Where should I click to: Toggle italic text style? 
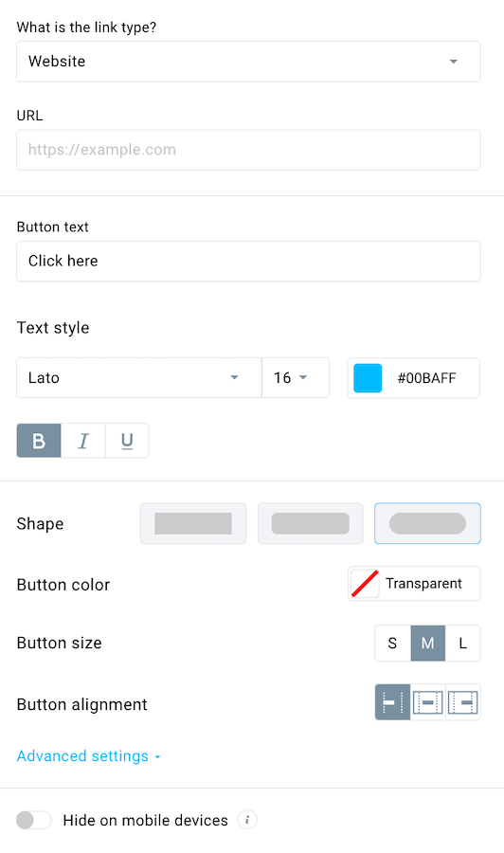point(83,441)
